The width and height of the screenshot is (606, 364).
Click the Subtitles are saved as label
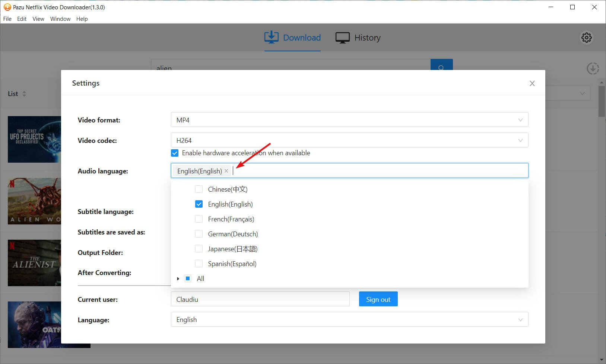point(111,232)
